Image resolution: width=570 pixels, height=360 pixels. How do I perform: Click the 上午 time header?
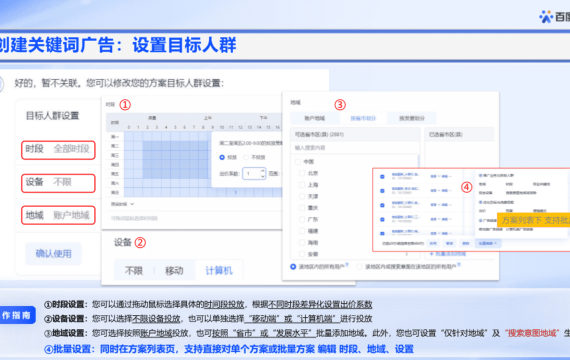pyautogui.click(x=208, y=118)
